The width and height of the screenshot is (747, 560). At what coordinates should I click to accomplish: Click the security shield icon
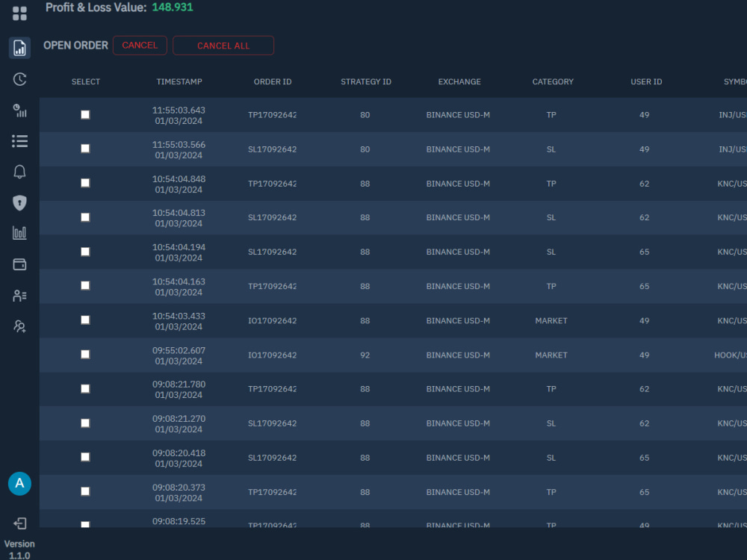[19, 202]
